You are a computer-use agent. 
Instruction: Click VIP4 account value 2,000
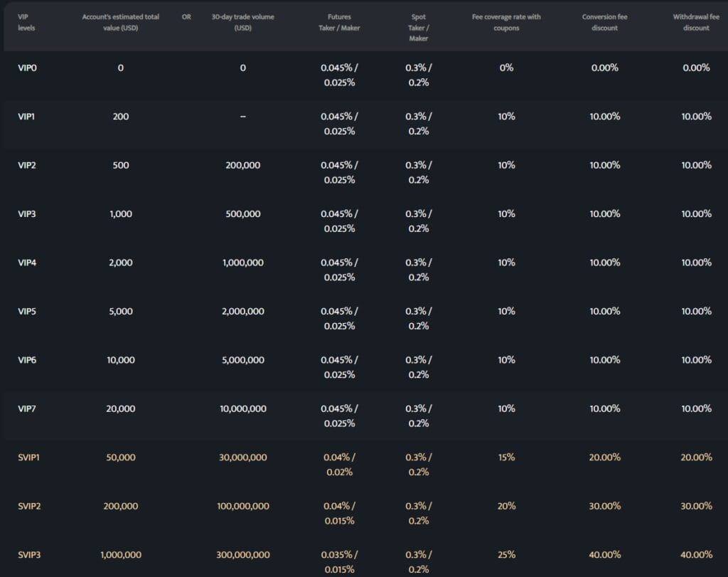tap(121, 263)
